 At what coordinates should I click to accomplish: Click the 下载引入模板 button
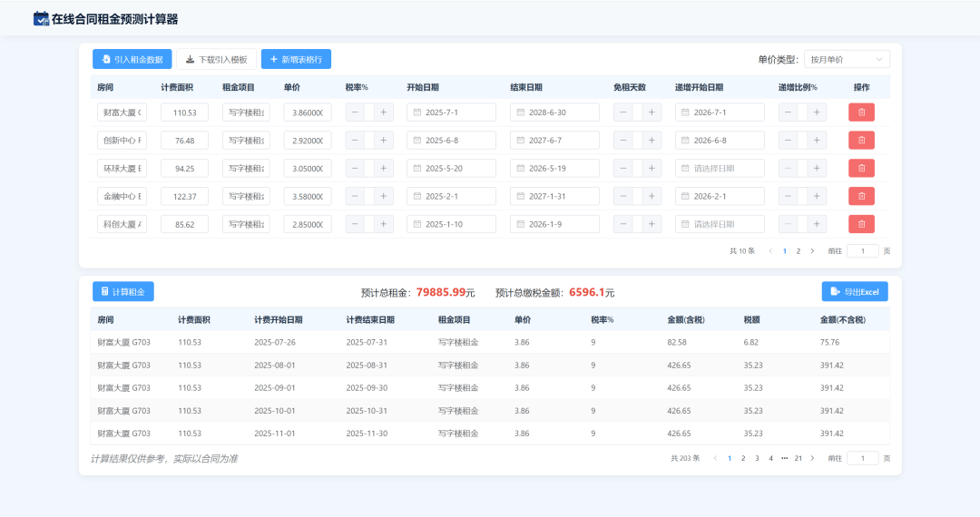pyautogui.click(x=216, y=59)
